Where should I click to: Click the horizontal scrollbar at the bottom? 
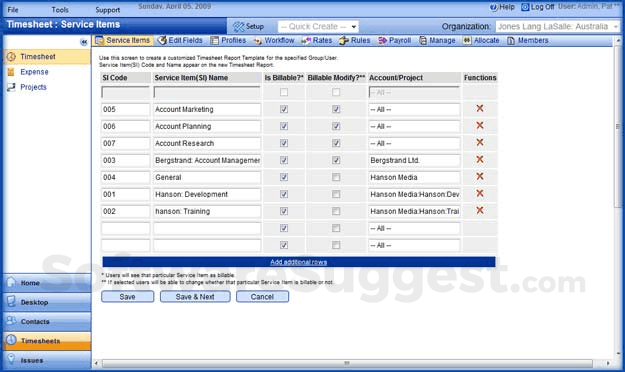click(347, 363)
